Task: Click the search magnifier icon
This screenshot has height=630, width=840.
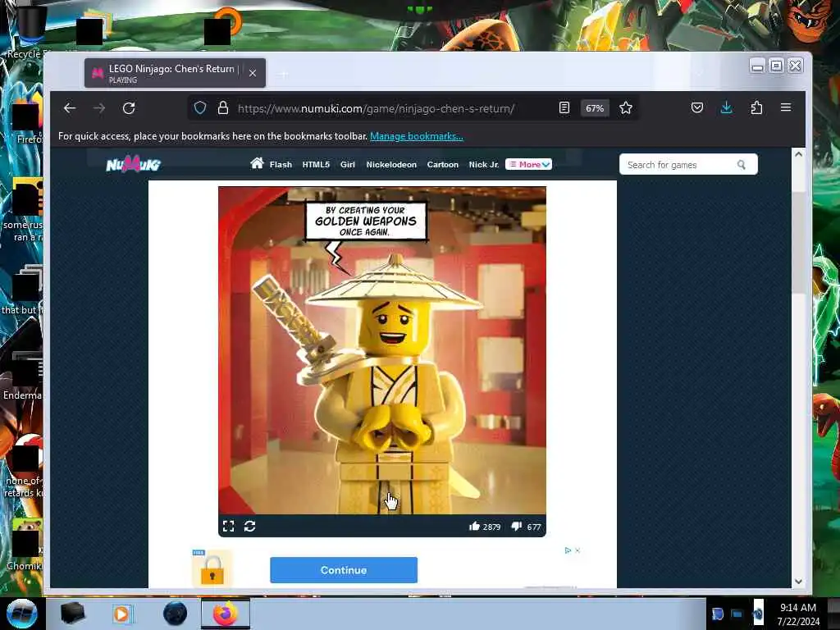Action: (741, 164)
